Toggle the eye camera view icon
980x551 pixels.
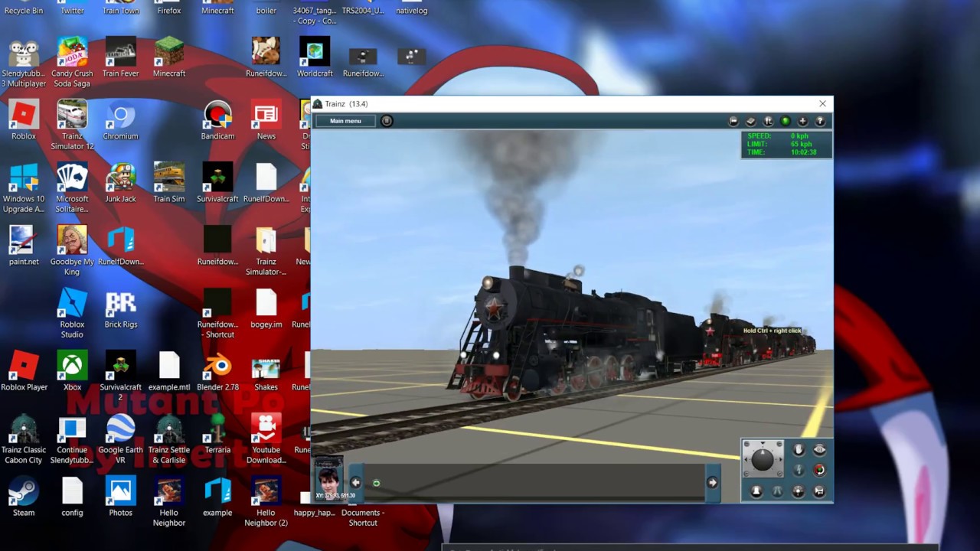[819, 450]
